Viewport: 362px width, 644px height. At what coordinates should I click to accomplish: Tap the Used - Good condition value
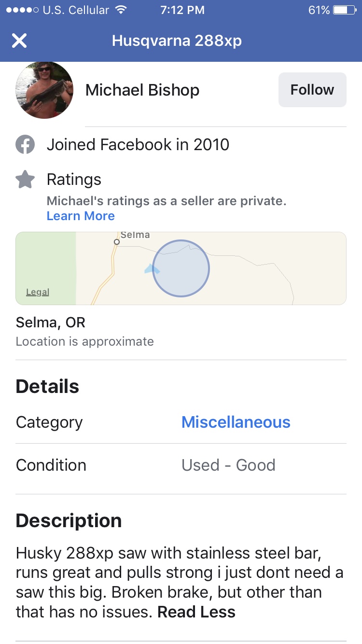coord(228,465)
